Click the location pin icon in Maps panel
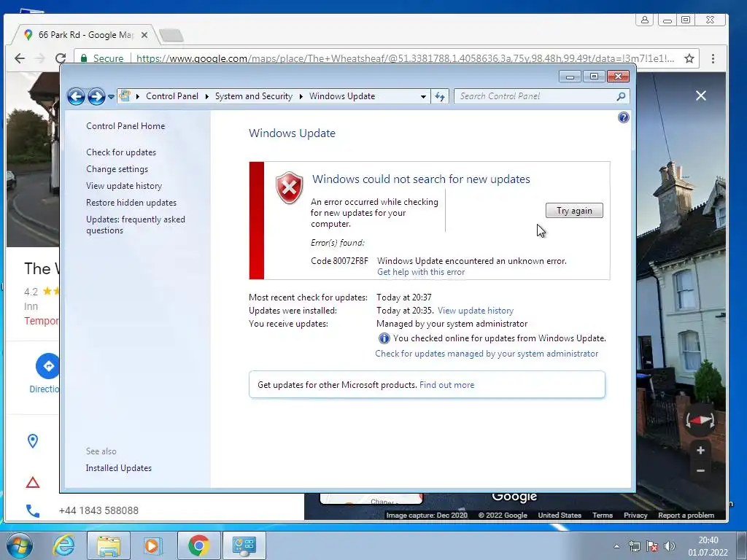Screen dimensions: 747x560 click(32, 441)
